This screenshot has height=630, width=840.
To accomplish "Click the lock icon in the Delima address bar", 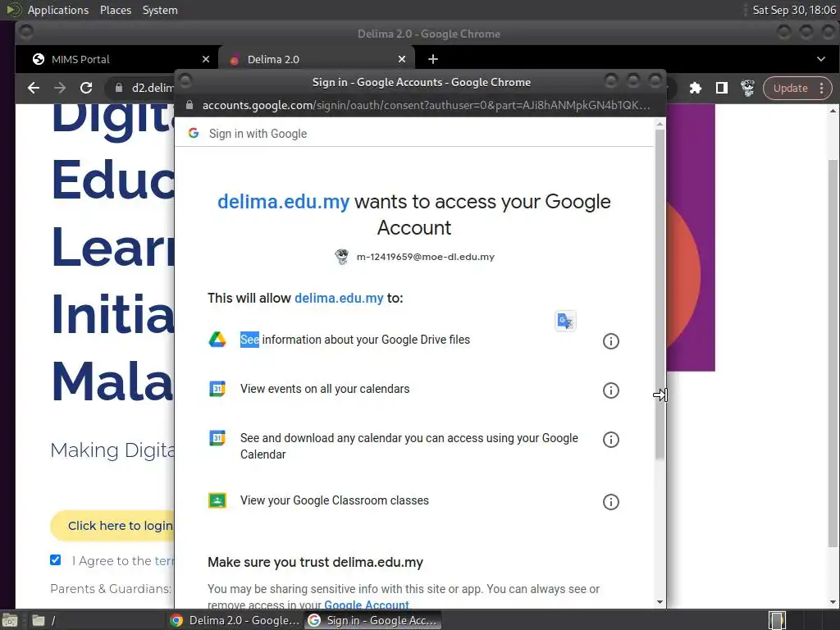I will pos(119,88).
